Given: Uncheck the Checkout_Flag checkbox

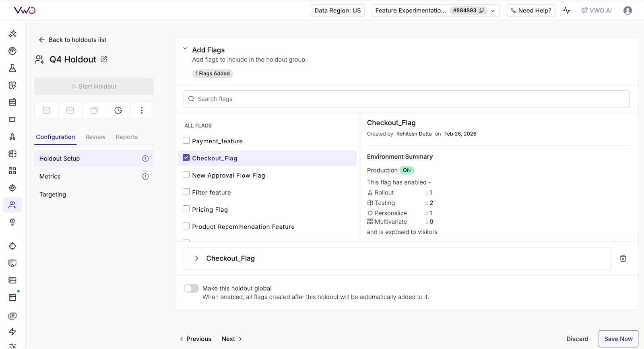Looking at the screenshot, I should tap(186, 158).
